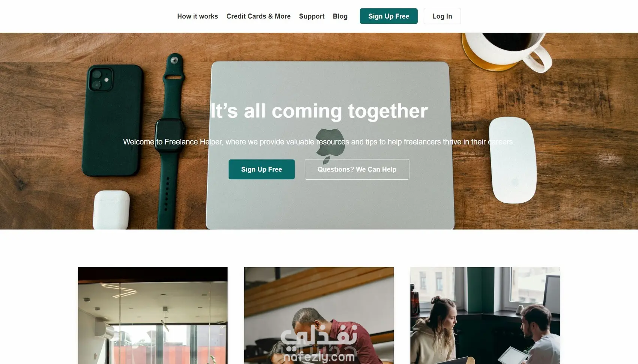Open the Support menu item
This screenshot has height=364, width=638.
point(311,16)
